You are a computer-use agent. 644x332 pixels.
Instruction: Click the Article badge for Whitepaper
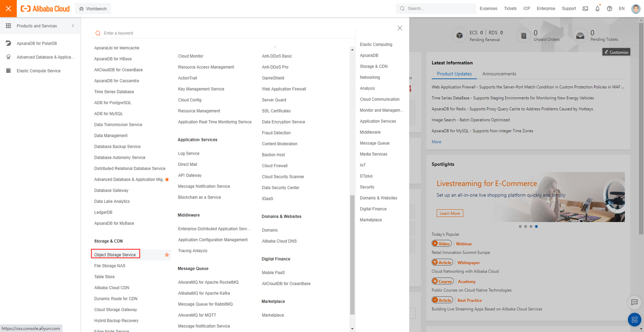pos(442,262)
